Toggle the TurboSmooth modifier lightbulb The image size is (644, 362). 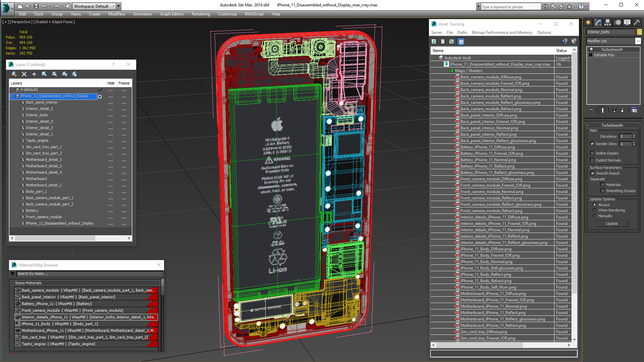(591, 50)
